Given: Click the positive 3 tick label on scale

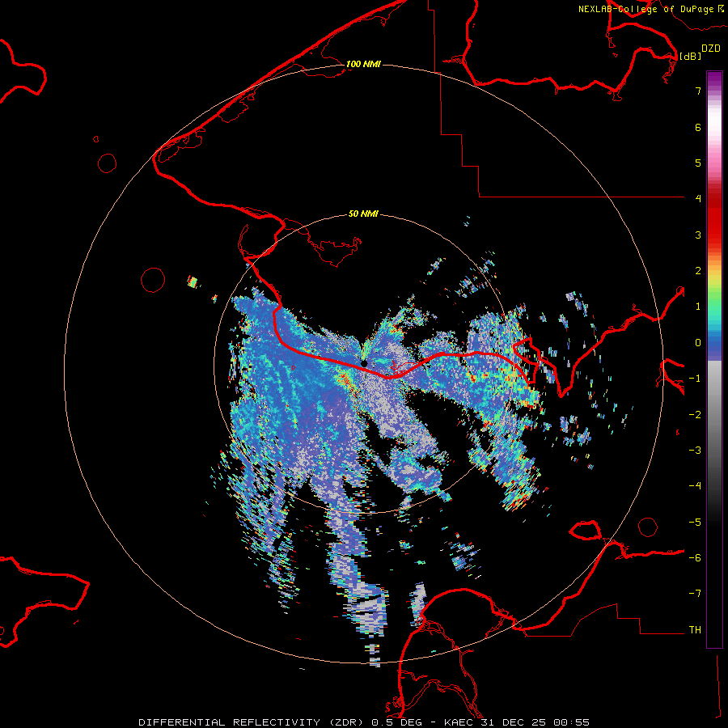Looking at the screenshot, I should click(x=698, y=235).
